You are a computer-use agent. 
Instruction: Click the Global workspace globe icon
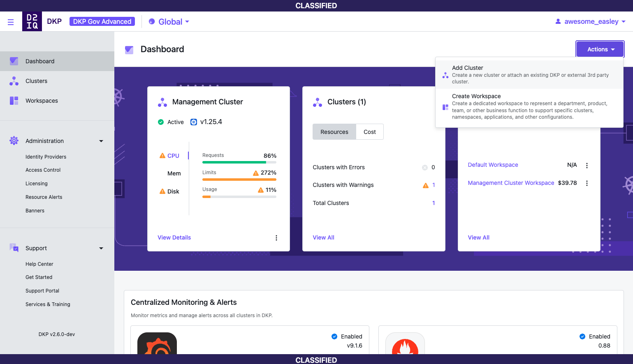tap(152, 22)
